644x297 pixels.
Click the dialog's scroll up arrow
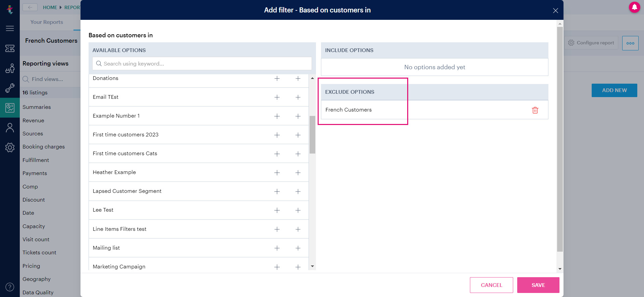[560, 24]
